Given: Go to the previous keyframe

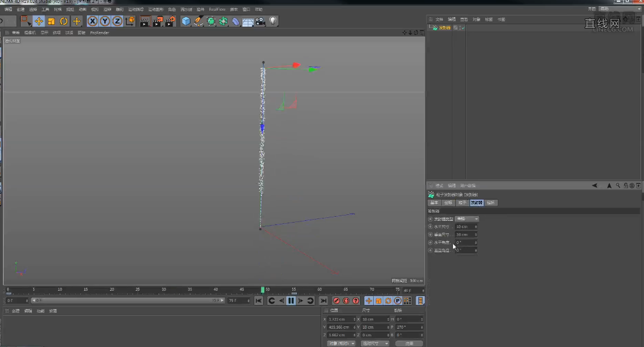Looking at the screenshot, I should coord(271,301).
